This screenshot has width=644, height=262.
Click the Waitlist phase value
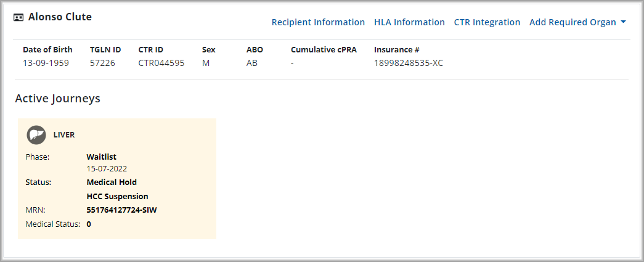point(101,157)
